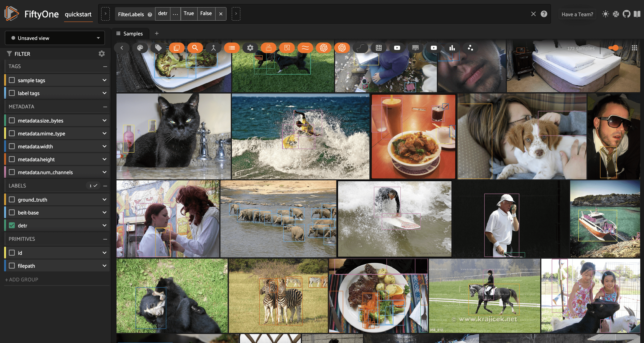Click the orange magnifier search icon
Screen dimensions: 644x343
(195, 48)
